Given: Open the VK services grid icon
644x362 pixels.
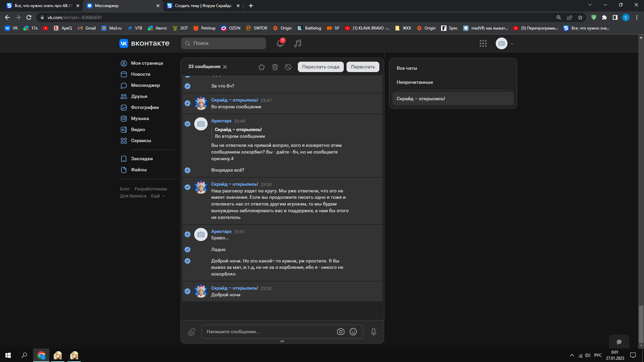Looking at the screenshot, I should pyautogui.click(x=483, y=43).
